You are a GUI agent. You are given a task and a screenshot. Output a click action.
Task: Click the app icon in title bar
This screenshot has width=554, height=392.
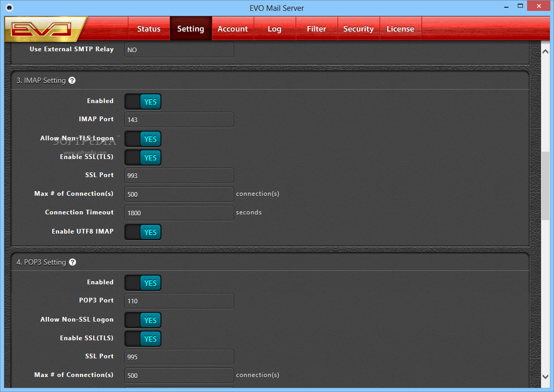[9, 7]
